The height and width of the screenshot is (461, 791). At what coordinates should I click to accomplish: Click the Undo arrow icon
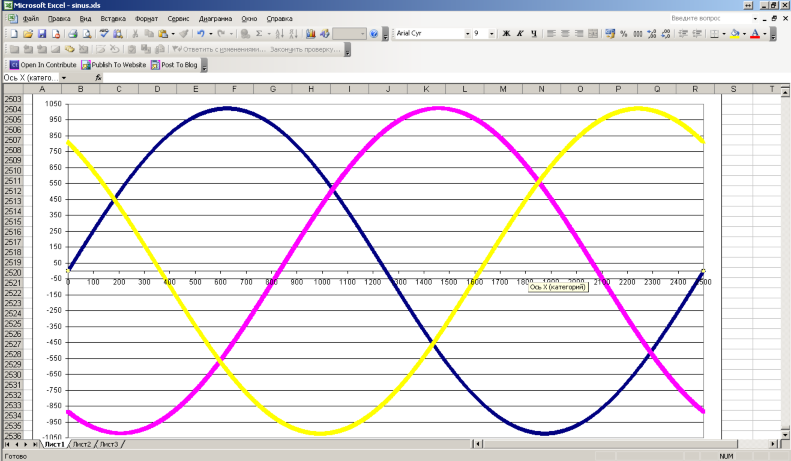199,34
